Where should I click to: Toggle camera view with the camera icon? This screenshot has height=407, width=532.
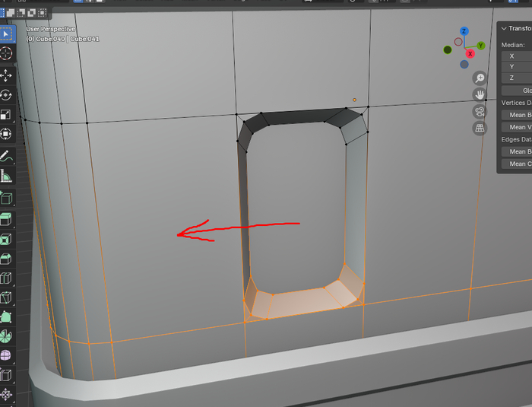point(480,111)
